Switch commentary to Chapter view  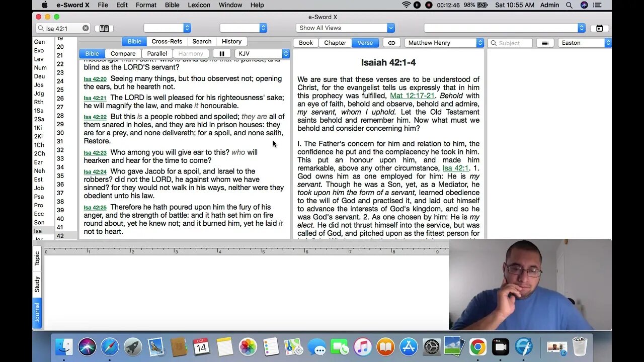point(335,43)
